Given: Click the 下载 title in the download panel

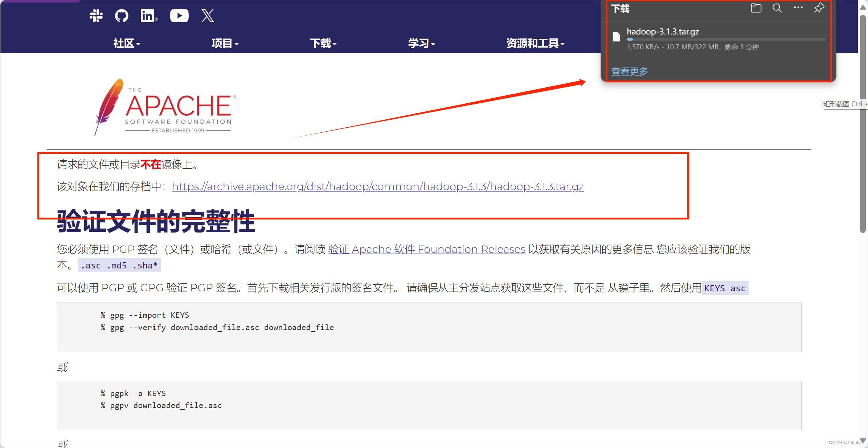Looking at the screenshot, I should (620, 8).
